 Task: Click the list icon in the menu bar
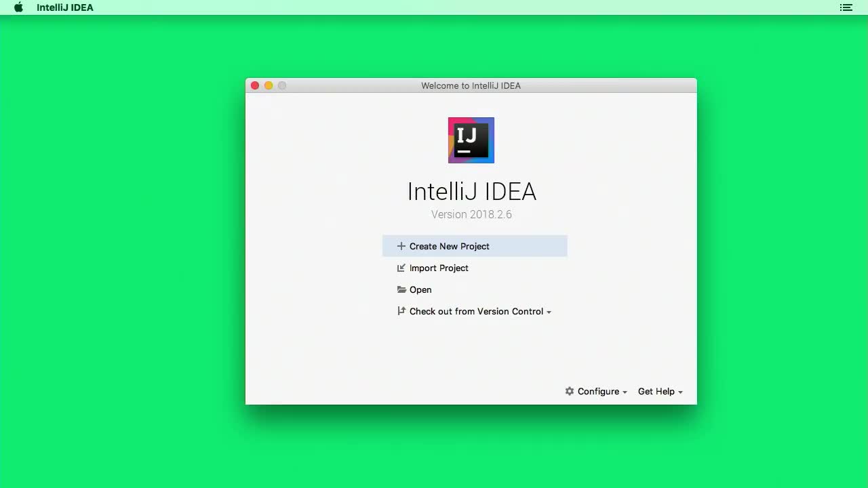pyautogui.click(x=846, y=7)
